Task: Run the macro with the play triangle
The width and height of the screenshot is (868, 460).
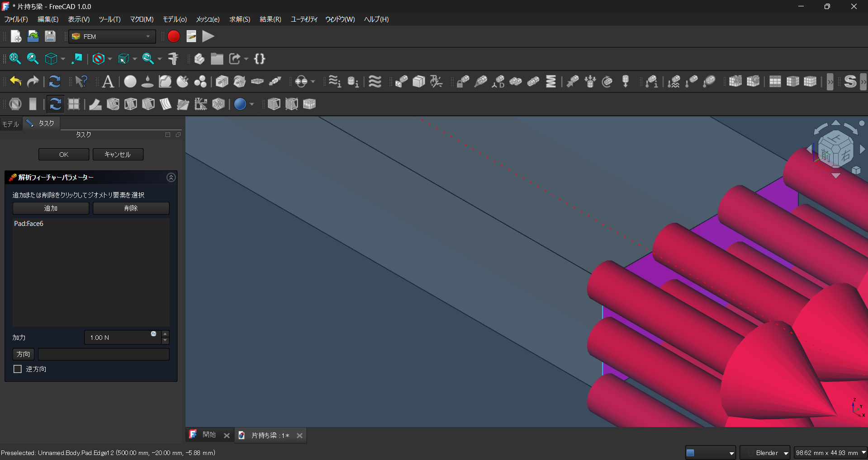Action: (208, 36)
